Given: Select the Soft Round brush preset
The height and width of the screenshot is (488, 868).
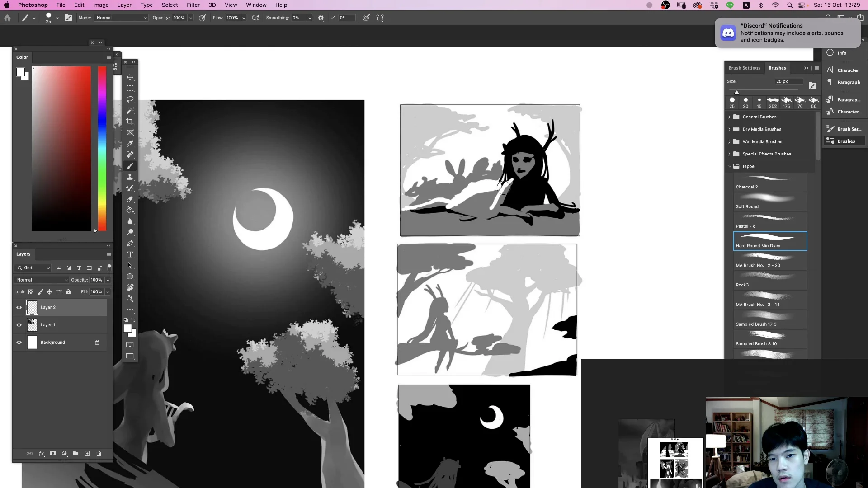Looking at the screenshot, I should click(770, 201).
